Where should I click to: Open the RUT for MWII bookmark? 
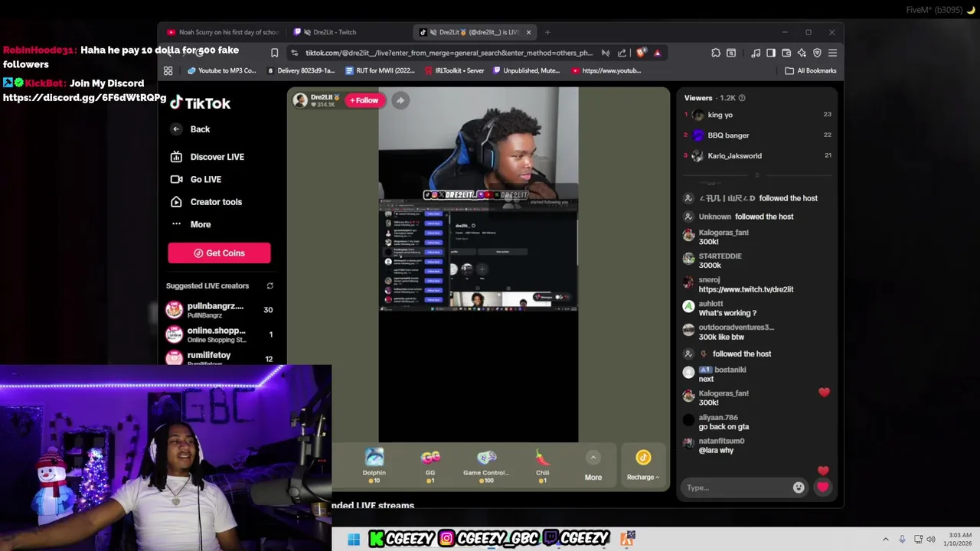click(380, 70)
